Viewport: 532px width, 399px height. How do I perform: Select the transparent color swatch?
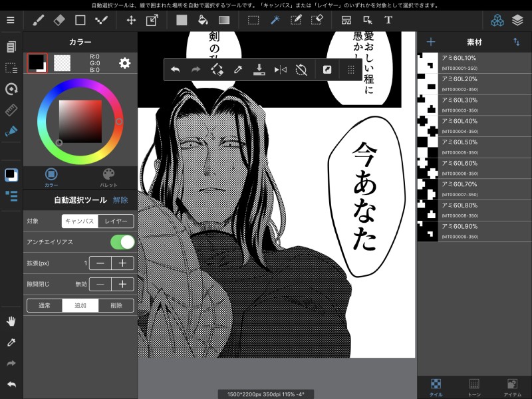[x=63, y=63]
